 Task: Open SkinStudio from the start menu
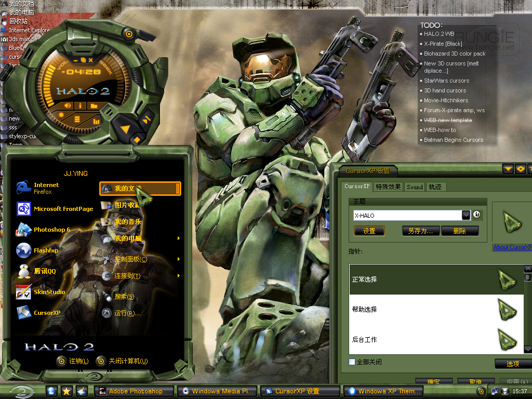[x=41, y=292]
